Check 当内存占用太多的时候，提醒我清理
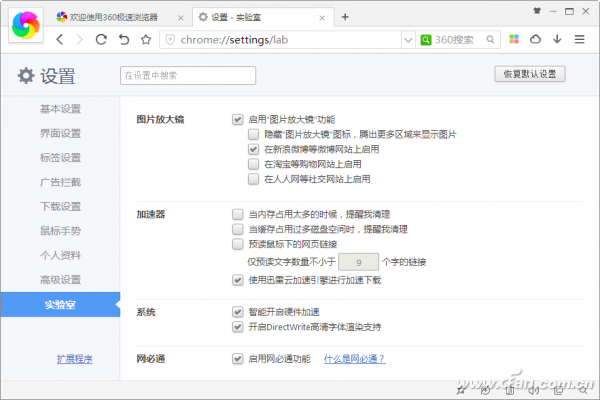The image size is (600, 400). coord(237,214)
